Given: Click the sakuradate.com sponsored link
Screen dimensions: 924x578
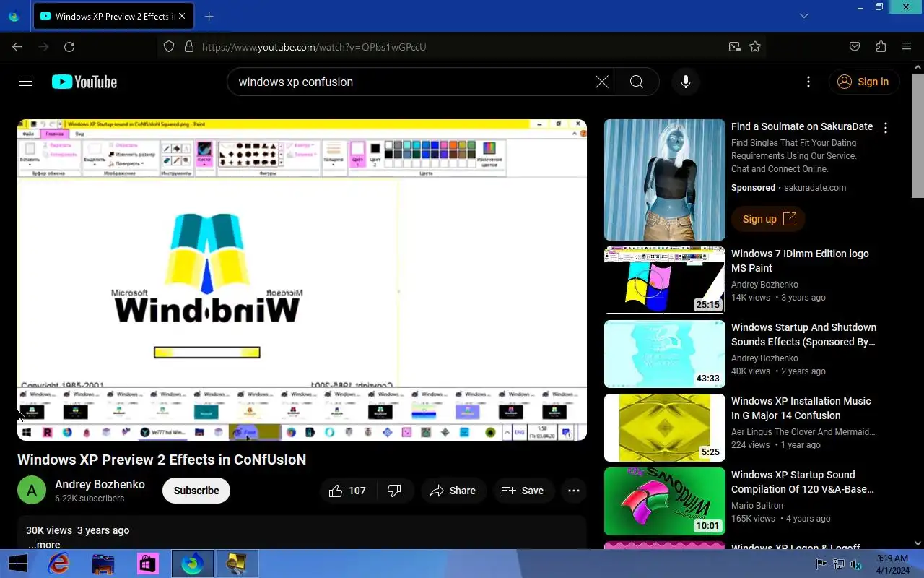Looking at the screenshot, I should pyautogui.click(x=815, y=188).
